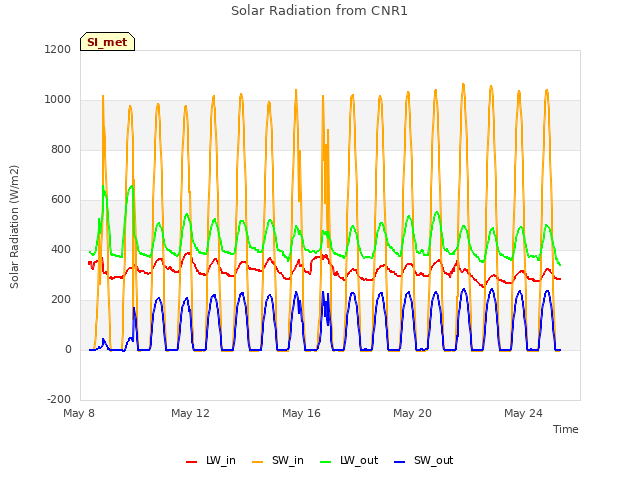This screenshot has height=480, width=640.
Task: Toggle the SW_out legend entry
Action: pyautogui.click(x=424, y=460)
